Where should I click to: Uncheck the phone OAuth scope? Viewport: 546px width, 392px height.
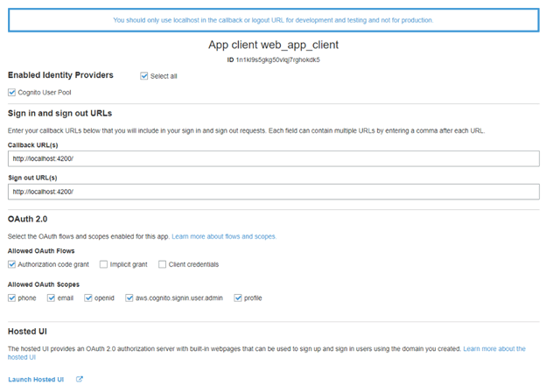(11, 297)
